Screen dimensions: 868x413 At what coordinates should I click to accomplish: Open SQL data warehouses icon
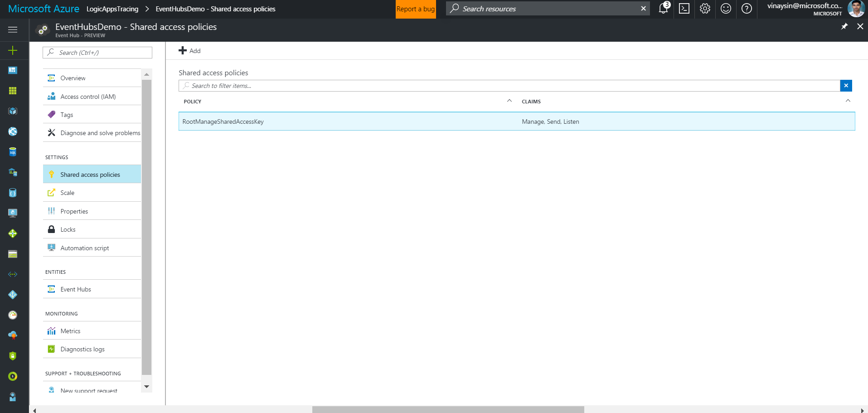click(x=13, y=172)
